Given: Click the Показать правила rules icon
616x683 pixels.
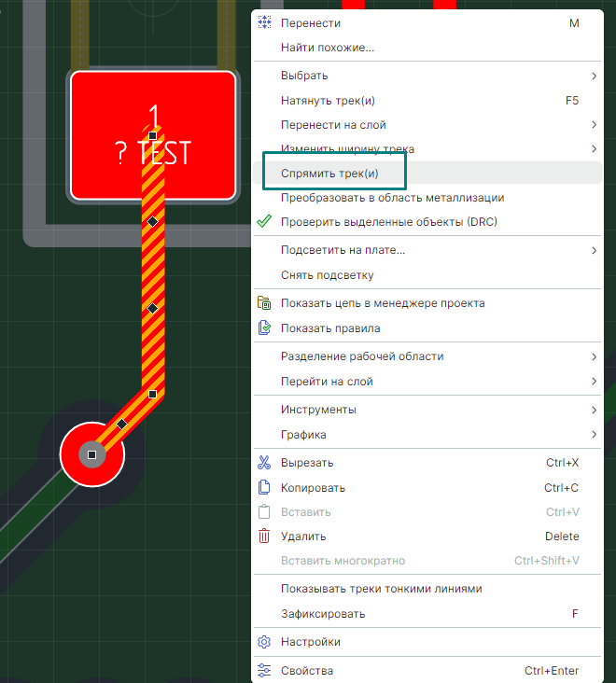Looking at the screenshot, I should coord(264,328).
